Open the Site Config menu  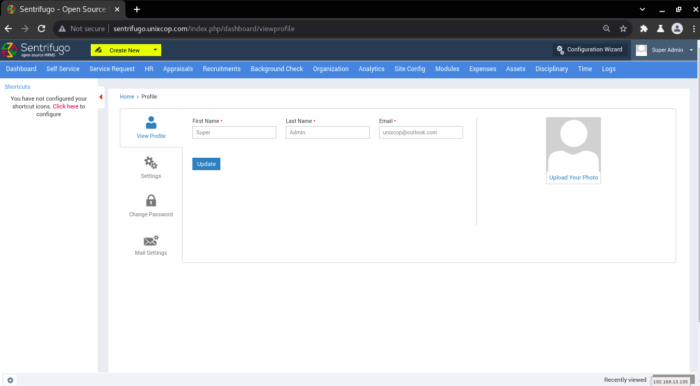pos(410,69)
